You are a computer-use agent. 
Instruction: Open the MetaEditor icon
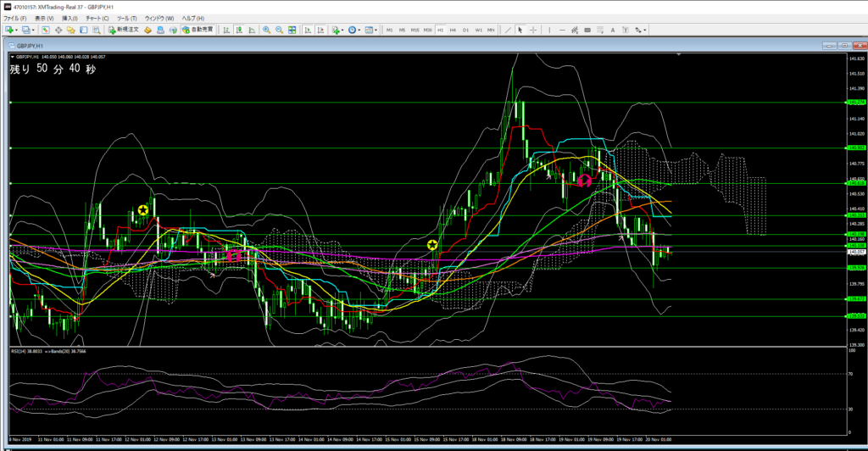(x=147, y=30)
